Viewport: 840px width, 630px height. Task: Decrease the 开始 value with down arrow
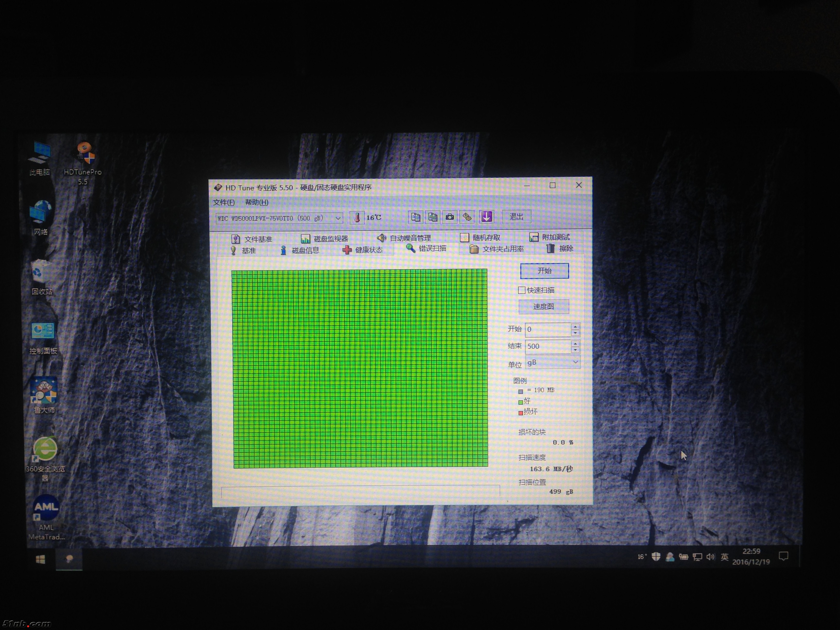(x=575, y=333)
